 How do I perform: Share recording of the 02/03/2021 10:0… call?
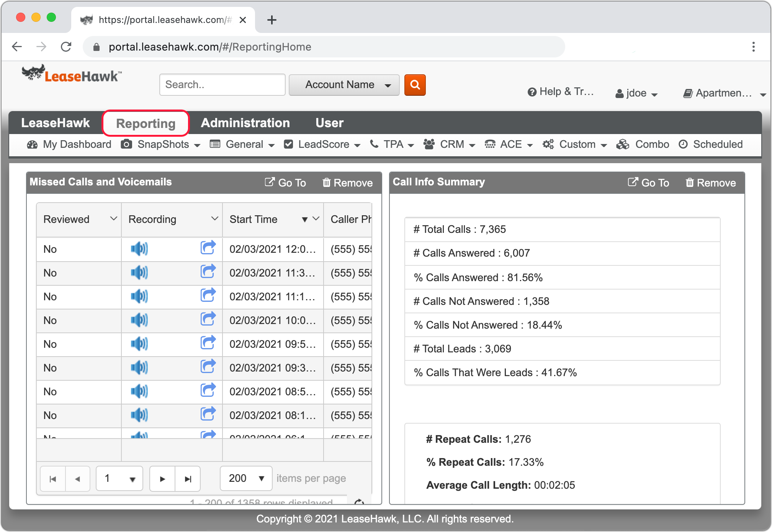[208, 319]
